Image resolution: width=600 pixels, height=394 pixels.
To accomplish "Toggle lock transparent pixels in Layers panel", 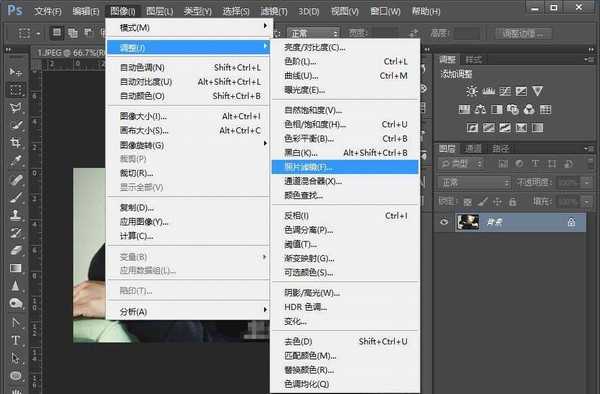I will pyautogui.click(x=467, y=202).
